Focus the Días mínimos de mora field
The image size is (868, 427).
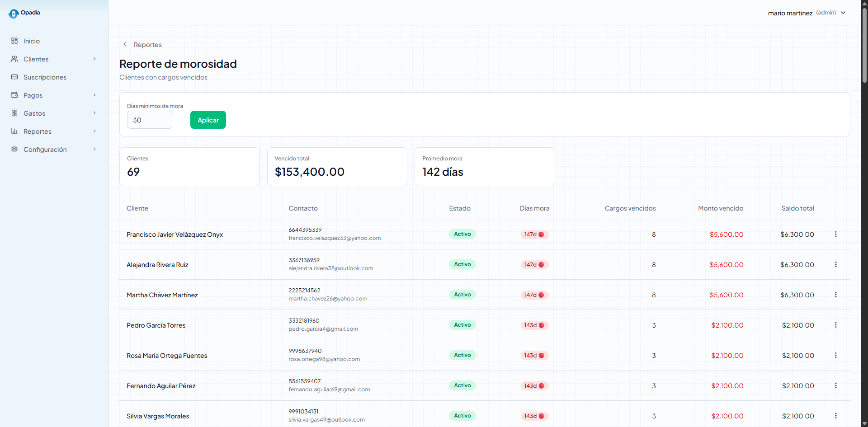coord(150,120)
